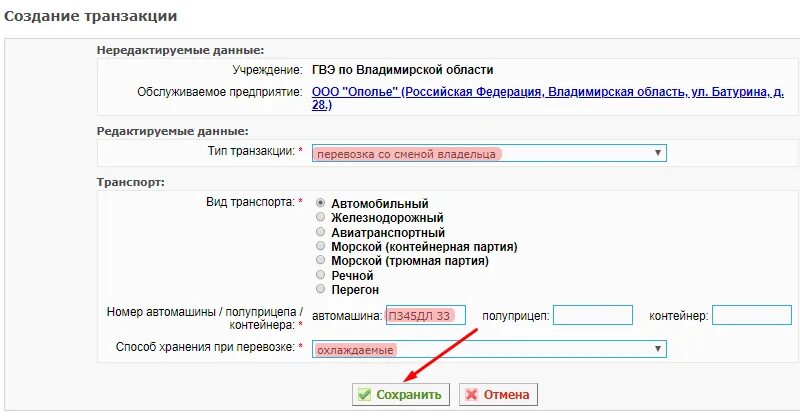The image size is (800, 418).
Task: Expand the Способ хранения при перевозке dropdown
Action: (x=489, y=349)
